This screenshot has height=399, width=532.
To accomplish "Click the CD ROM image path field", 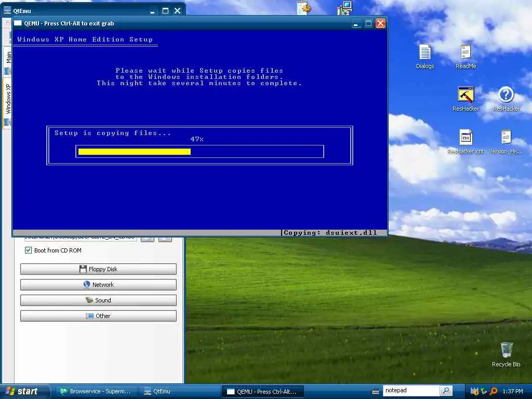I will (x=81, y=238).
